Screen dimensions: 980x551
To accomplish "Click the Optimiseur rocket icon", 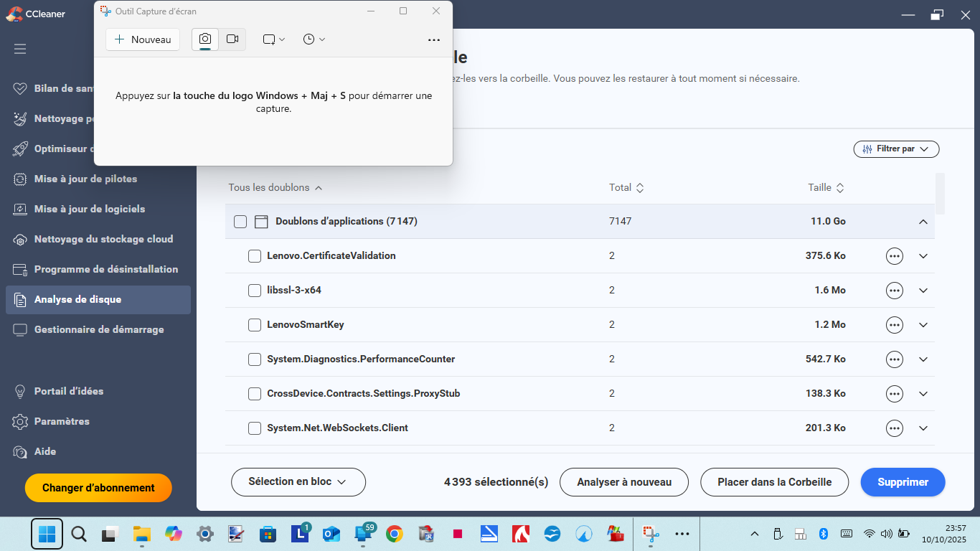I will click(x=20, y=149).
